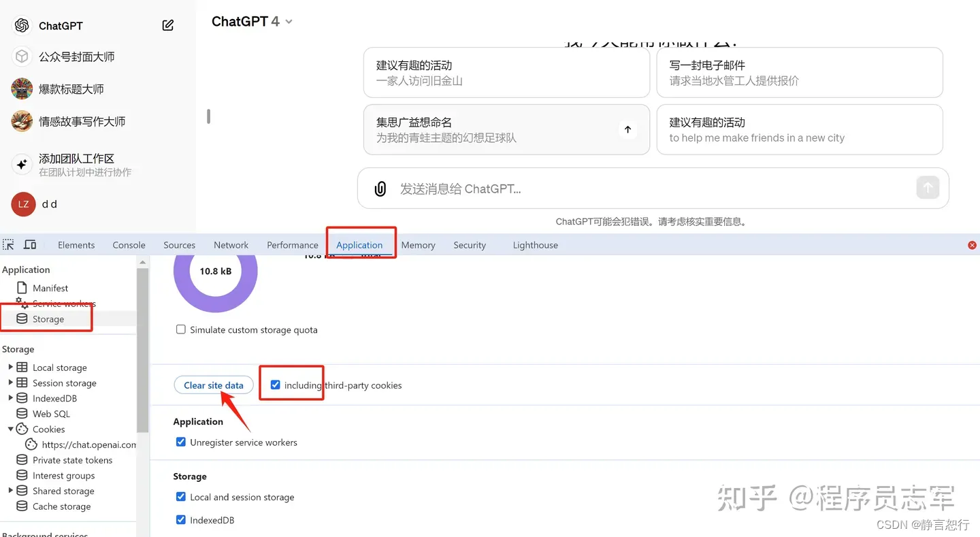
Task: Click suggestion 一家人访问旧金山
Action: 506,73
